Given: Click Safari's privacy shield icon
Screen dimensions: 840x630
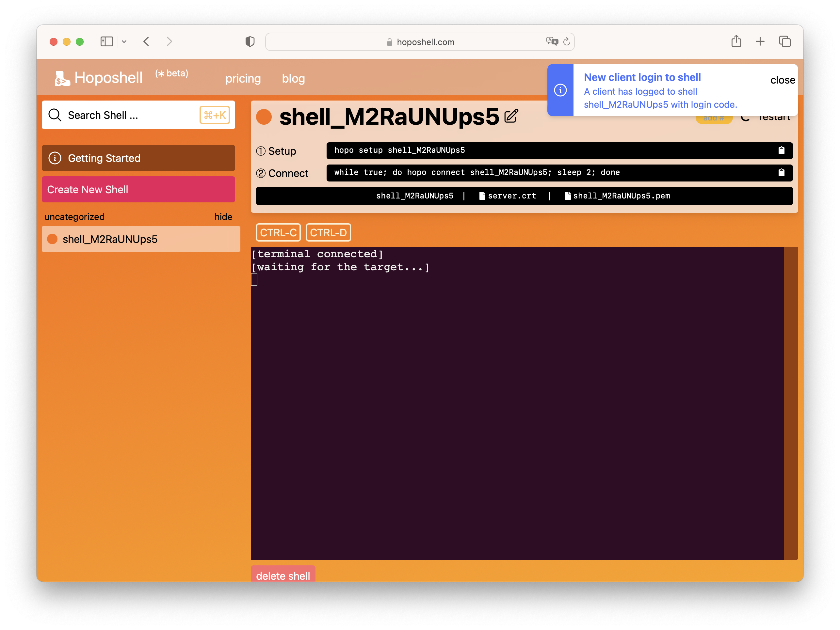Looking at the screenshot, I should coord(250,42).
